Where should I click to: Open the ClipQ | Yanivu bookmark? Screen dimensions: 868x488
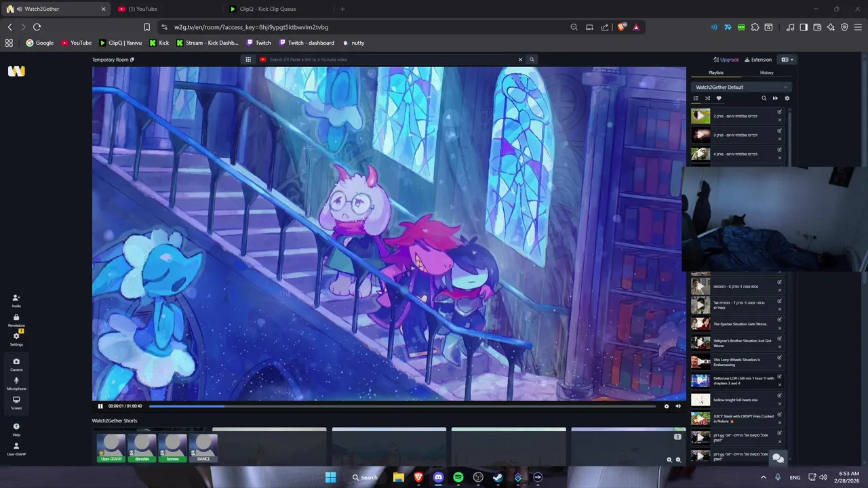coord(121,43)
